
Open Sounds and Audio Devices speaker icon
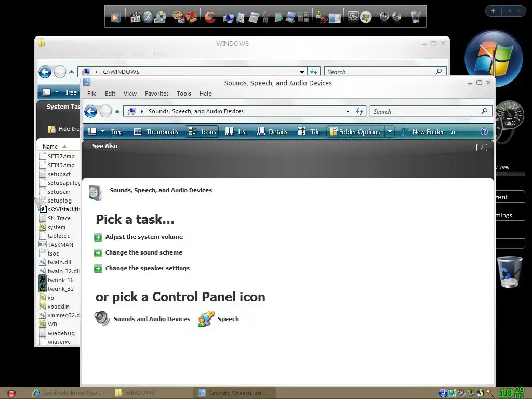tap(102, 318)
